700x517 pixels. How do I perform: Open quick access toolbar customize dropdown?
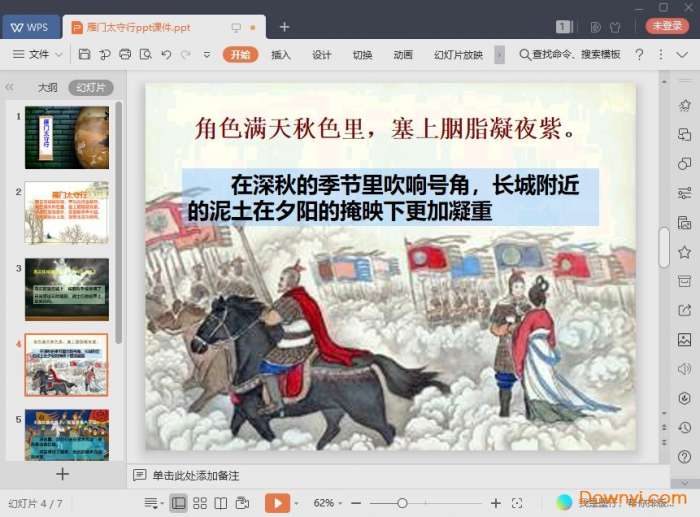pyautogui.click(x=207, y=55)
